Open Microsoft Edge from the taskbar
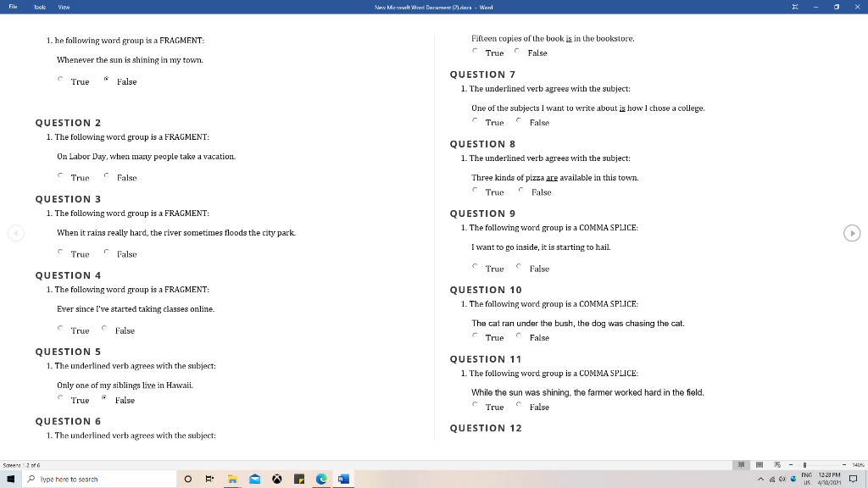The image size is (868, 488). 321,479
